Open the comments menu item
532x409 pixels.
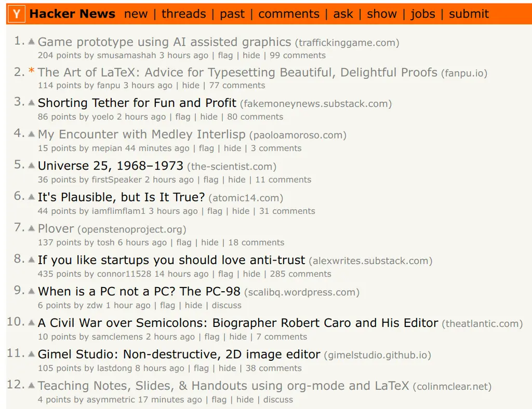289,14
